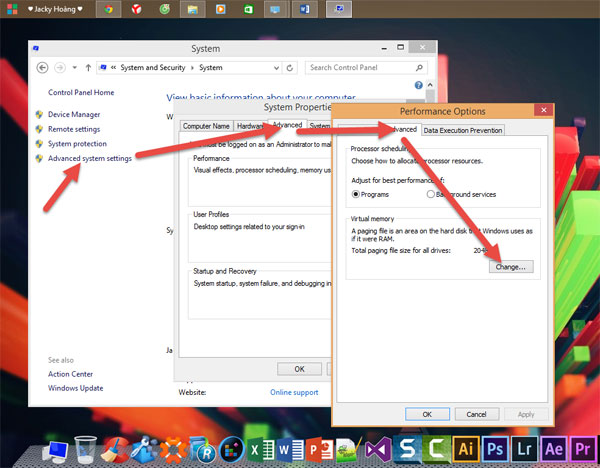The width and height of the screenshot is (600, 468).
Task: Switch to Chrome in the top taskbar
Action: coord(108,9)
